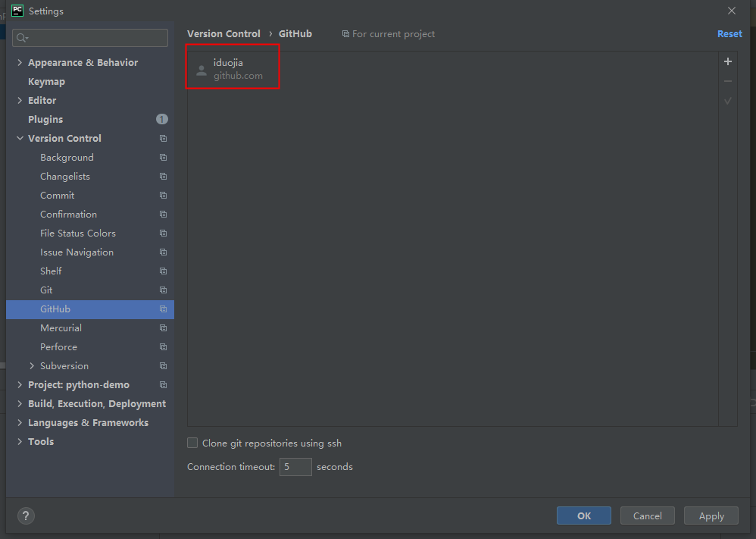Click the project-level icon beside Mercurial
This screenshot has width=756, height=539.
coord(164,328)
